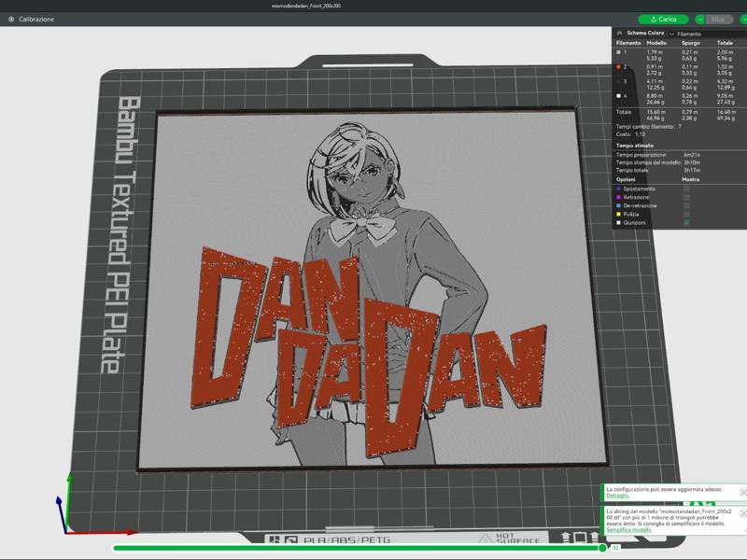The image size is (747, 560).
Task: Click the Schema Colore panel tab
Action: click(x=646, y=34)
